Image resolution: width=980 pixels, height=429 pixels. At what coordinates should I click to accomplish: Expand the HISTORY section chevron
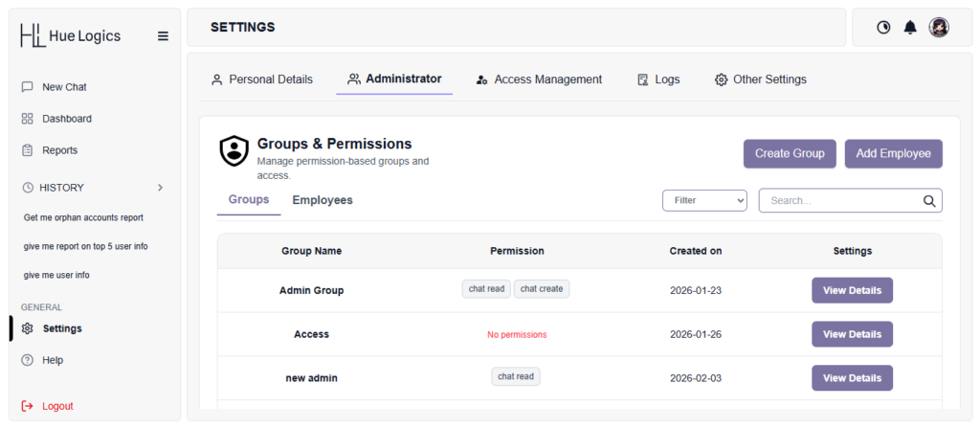coord(160,188)
